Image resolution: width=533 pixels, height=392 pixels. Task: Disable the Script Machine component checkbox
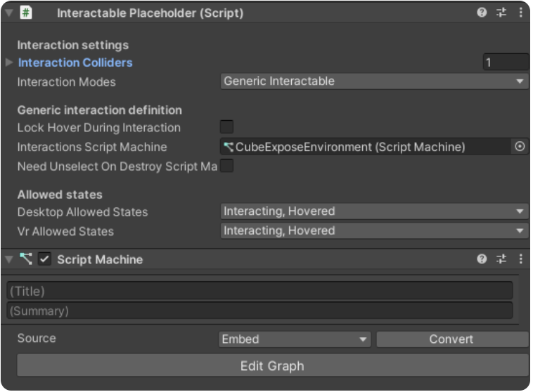pyautogui.click(x=44, y=259)
